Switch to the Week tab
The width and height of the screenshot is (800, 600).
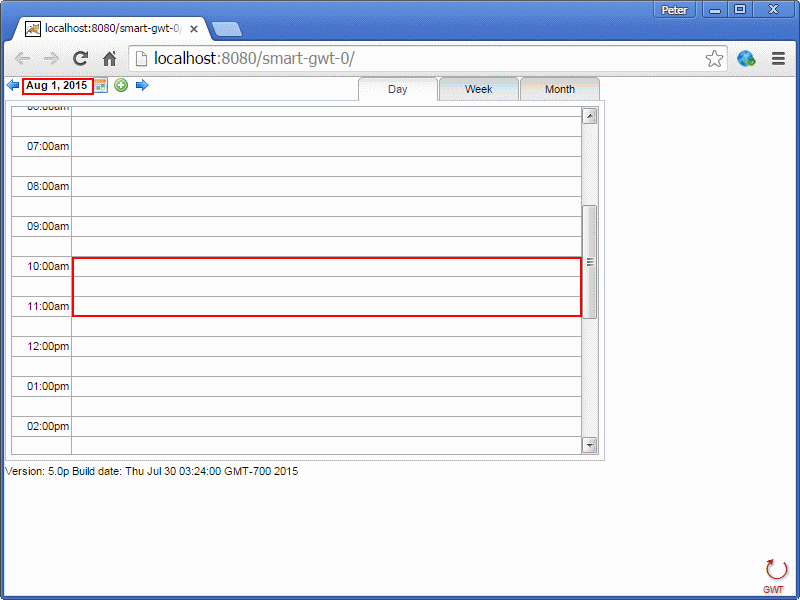(478, 90)
